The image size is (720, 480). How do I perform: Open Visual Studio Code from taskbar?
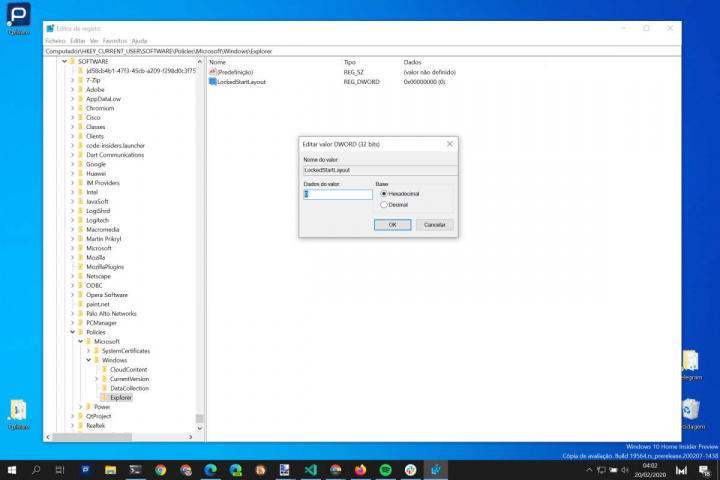pos(310,469)
